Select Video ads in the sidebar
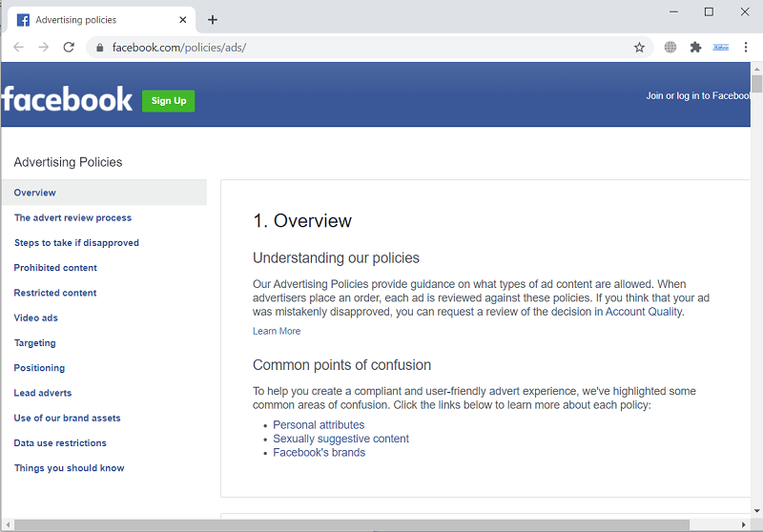 (x=36, y=318)
